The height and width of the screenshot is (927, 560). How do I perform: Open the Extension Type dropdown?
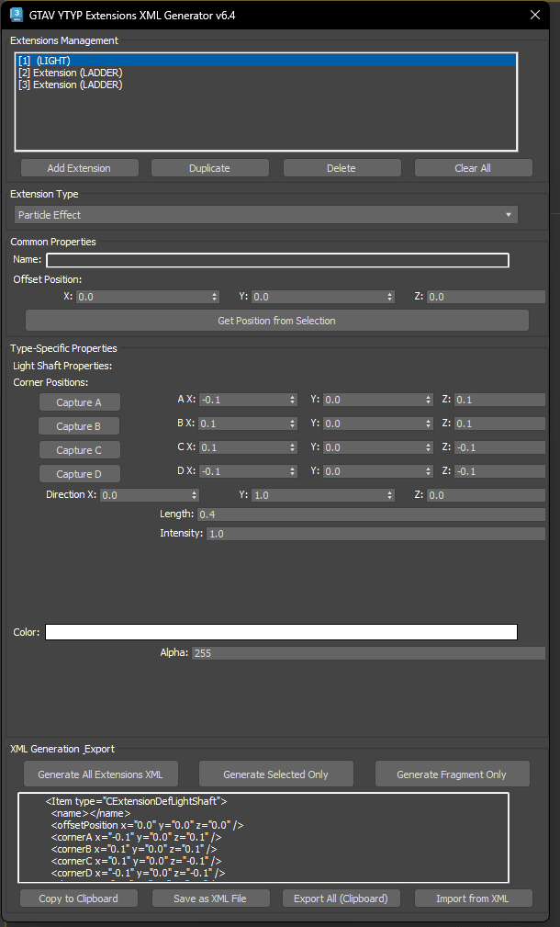pyautogui.click(x=265, y=215)
